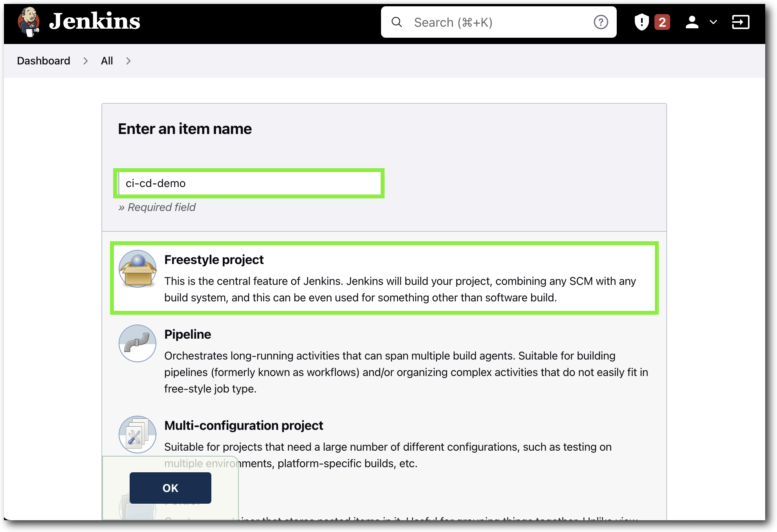Viewport: 777px width, 532px height.
Task: Open the user account person icon
Action: click(x=692, y=22)
